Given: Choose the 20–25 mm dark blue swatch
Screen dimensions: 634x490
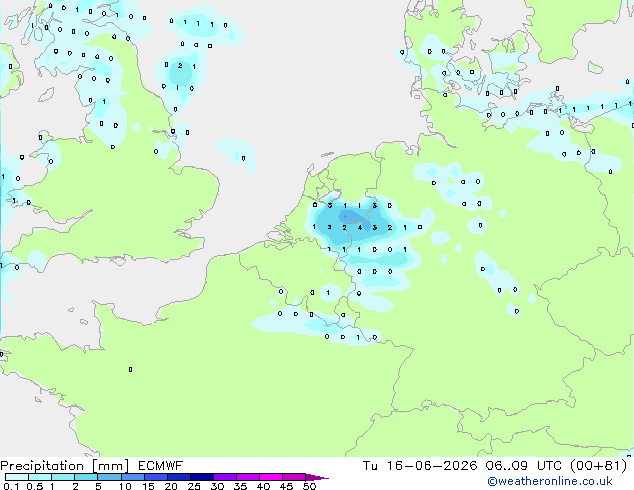Looking at the screenshot, I should (x=179, y=477).
